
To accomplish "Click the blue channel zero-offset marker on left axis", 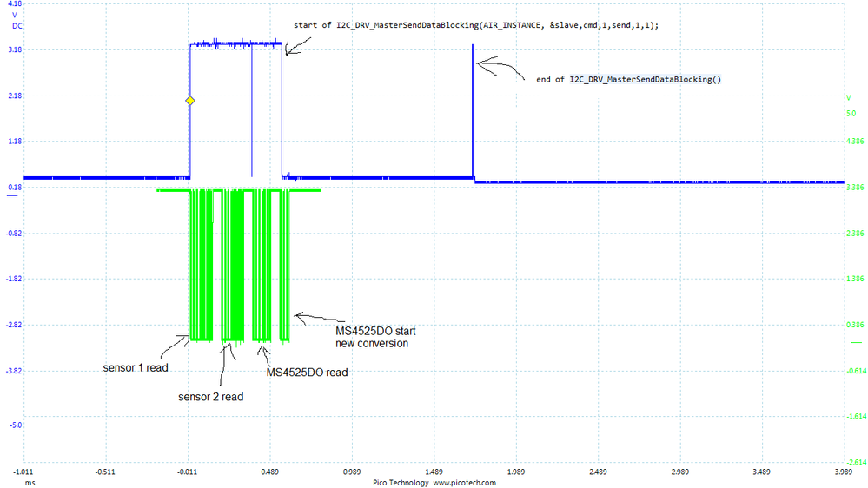I will [11, 195].
